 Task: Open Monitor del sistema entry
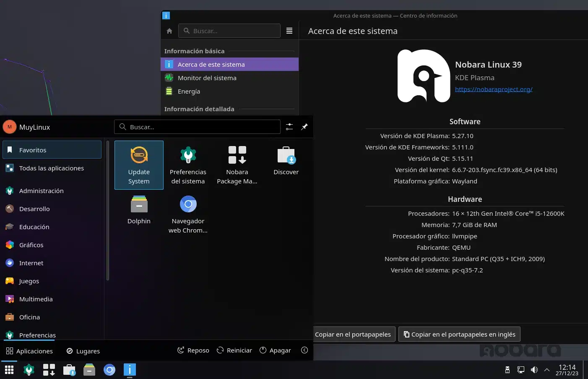click(229, 78)
